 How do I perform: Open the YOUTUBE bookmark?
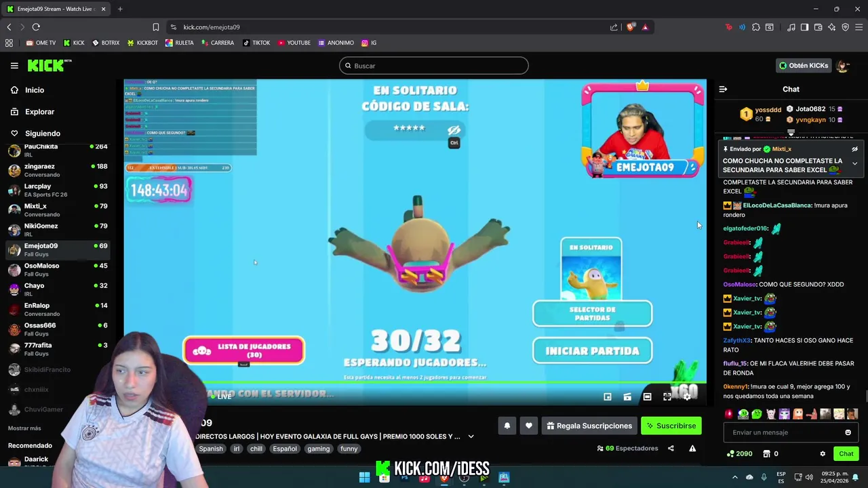[x=294, y=43]
